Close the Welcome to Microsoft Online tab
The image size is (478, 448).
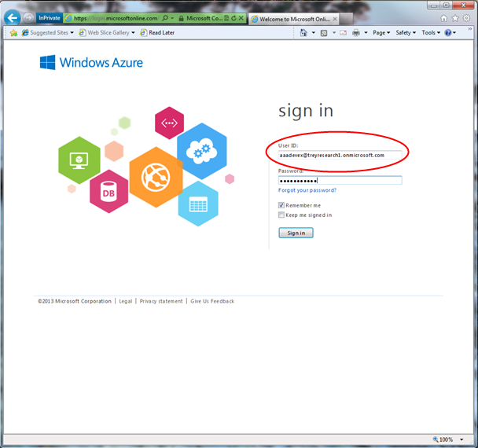pos(335,19)
